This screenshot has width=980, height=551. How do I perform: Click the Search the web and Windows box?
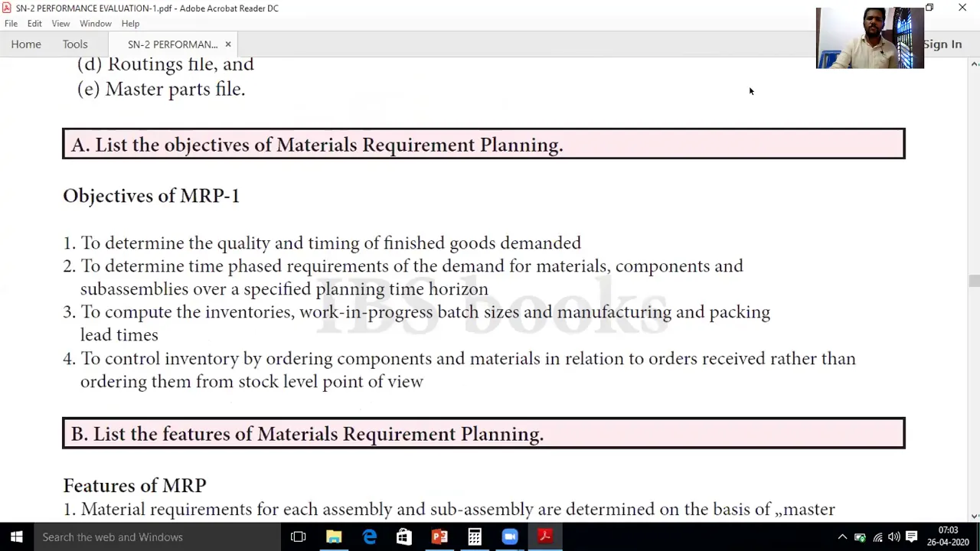point(157,536)
